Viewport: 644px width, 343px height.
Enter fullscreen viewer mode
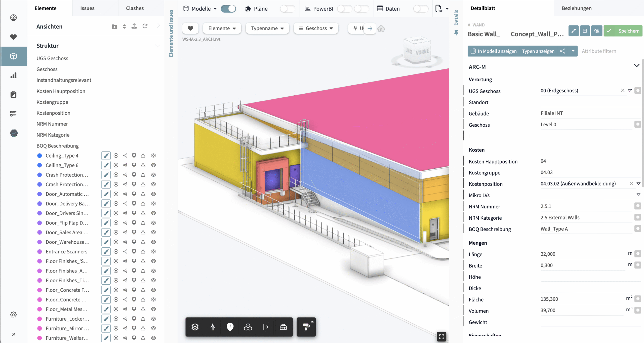[x=441, y=337]
